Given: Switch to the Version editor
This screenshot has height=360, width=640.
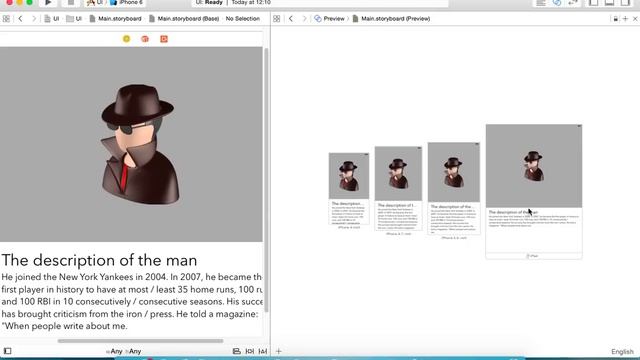Looking at the screenshot, I should click(573, 2).
